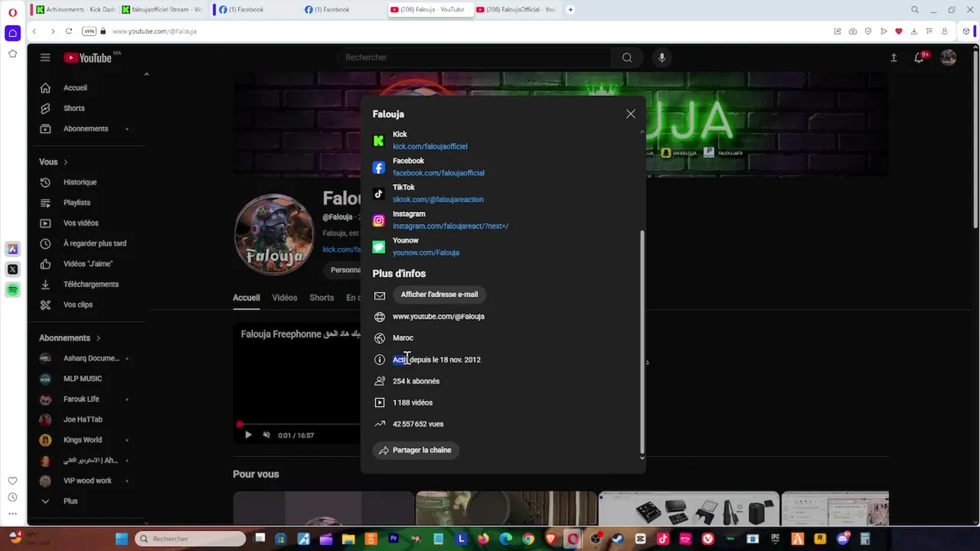Start voice search with microphone icon

(x=662, y=57)
